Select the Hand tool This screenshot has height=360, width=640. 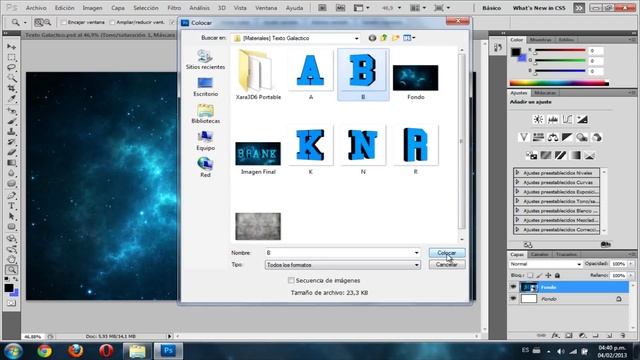coord(11,259)
